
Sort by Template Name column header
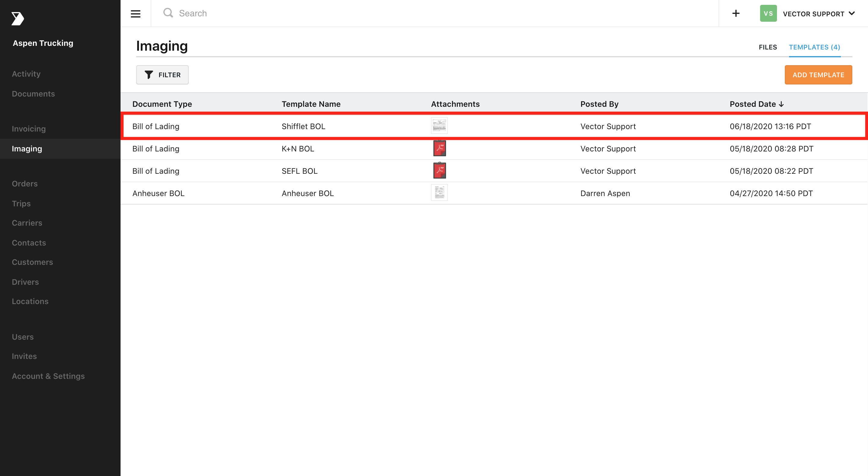[x=311, y=104]
